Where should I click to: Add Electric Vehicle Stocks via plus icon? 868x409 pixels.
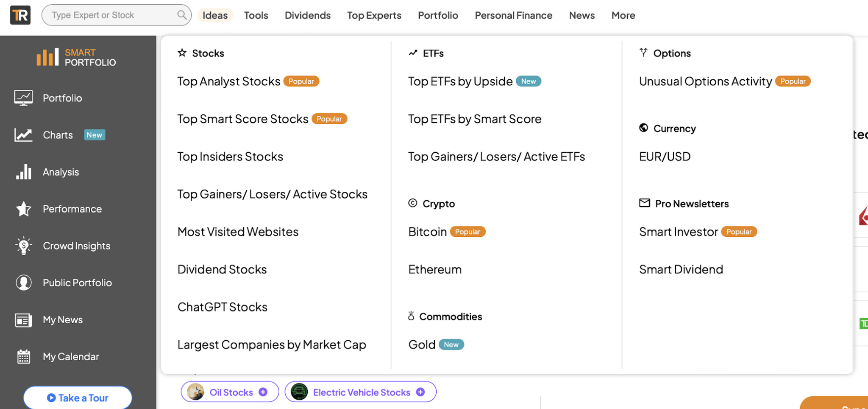[420, 392]
